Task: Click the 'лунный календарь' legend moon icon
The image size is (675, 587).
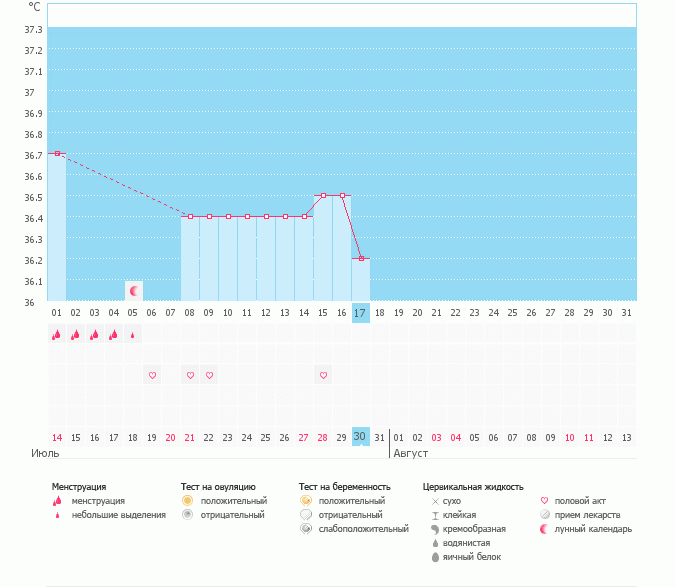Action: 545,529
